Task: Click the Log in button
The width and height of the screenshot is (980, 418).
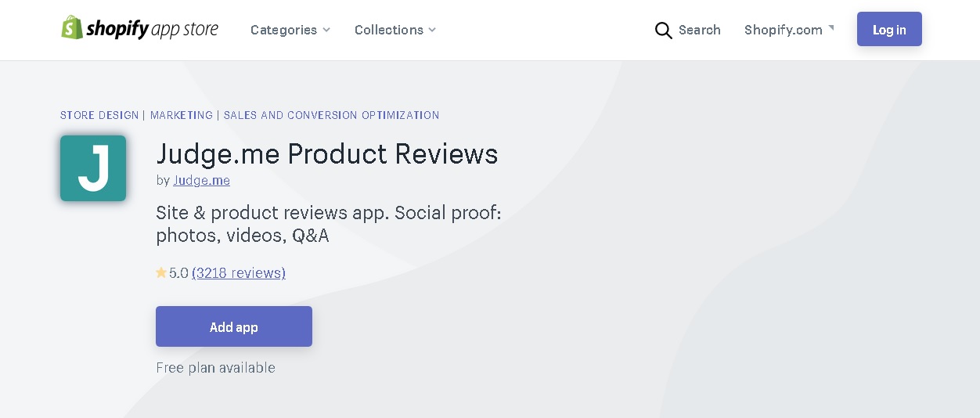Action: [889, 29]
